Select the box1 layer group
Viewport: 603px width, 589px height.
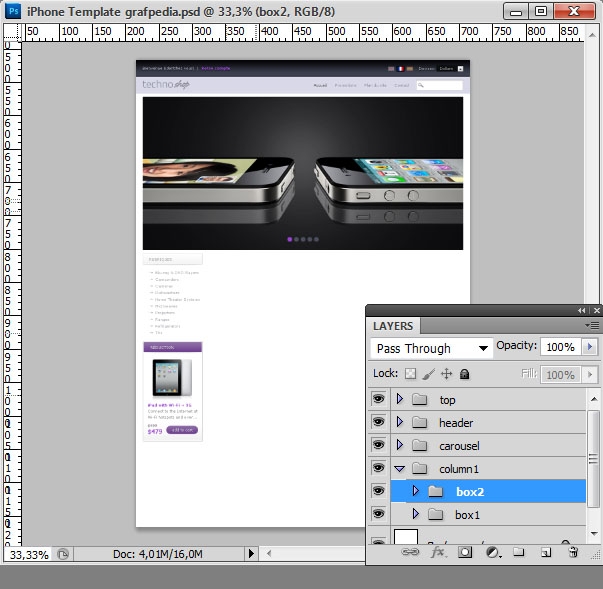point(488,514)
